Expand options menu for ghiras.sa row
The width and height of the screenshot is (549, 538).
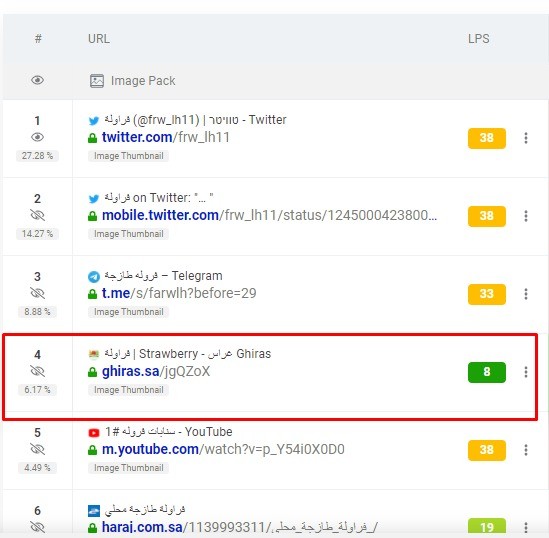pos(526,372)
